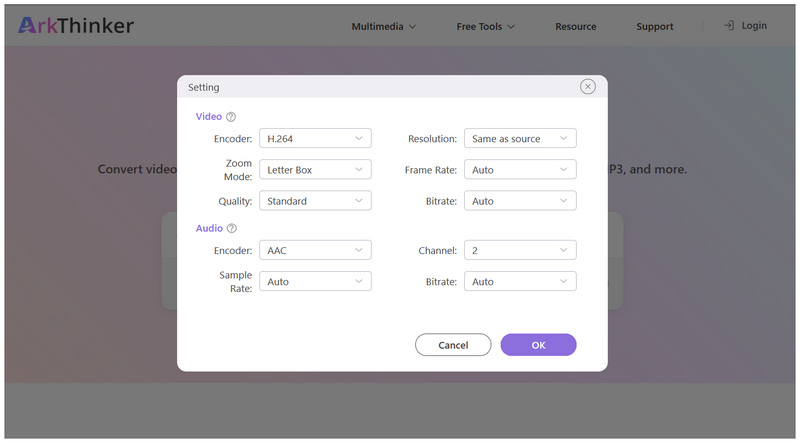The width and height of the screenshot is (800, 443).
Task: Click the Sample Rate label
Action: tap(236, 282)
